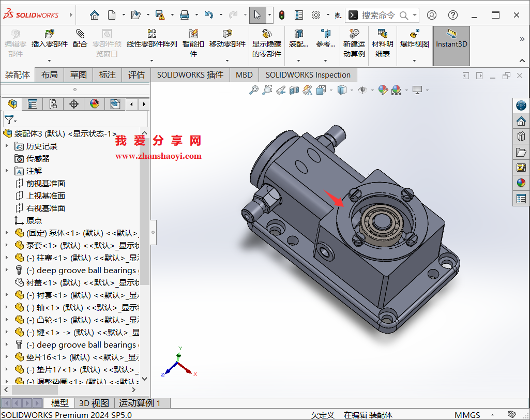Select the Zoom to Fit icon
The height and width of the screenshot is (420, 530).
pyautogui.click(x=254, y=90)
